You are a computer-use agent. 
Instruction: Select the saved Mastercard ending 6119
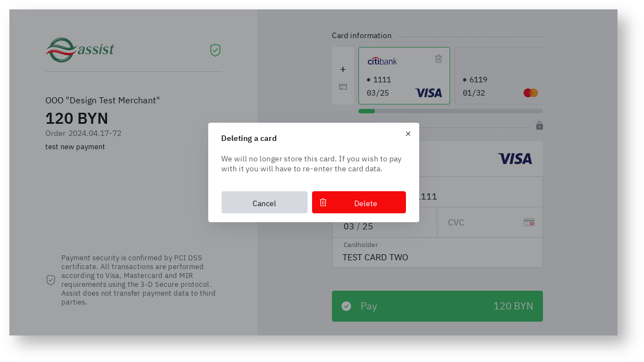click(x=498, y=76)
